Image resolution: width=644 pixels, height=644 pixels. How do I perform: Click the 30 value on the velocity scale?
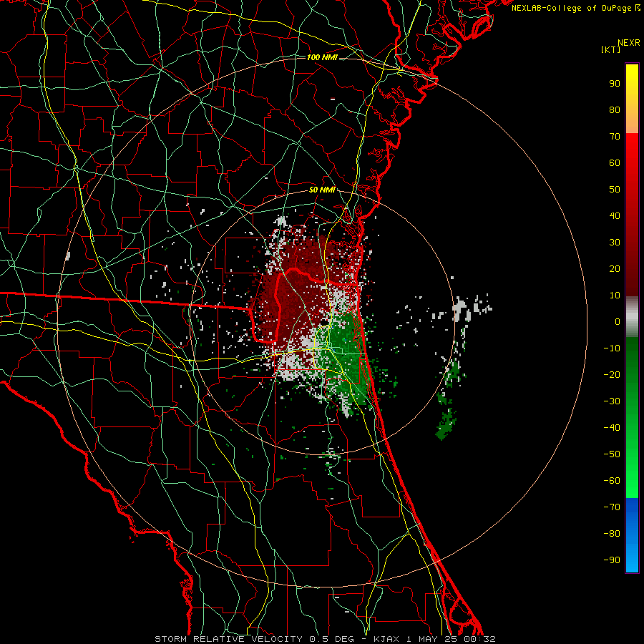pyautogui.click(x=615, y=243)
